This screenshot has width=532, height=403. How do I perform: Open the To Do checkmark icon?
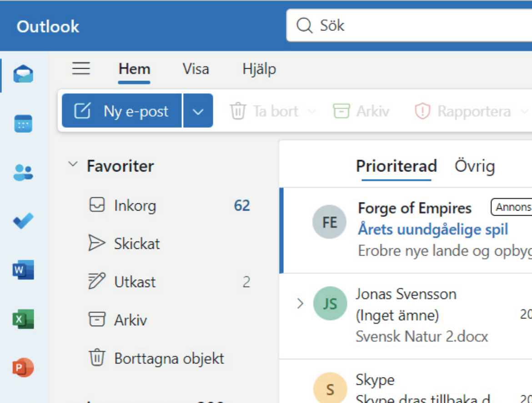[x=23, y=222]
